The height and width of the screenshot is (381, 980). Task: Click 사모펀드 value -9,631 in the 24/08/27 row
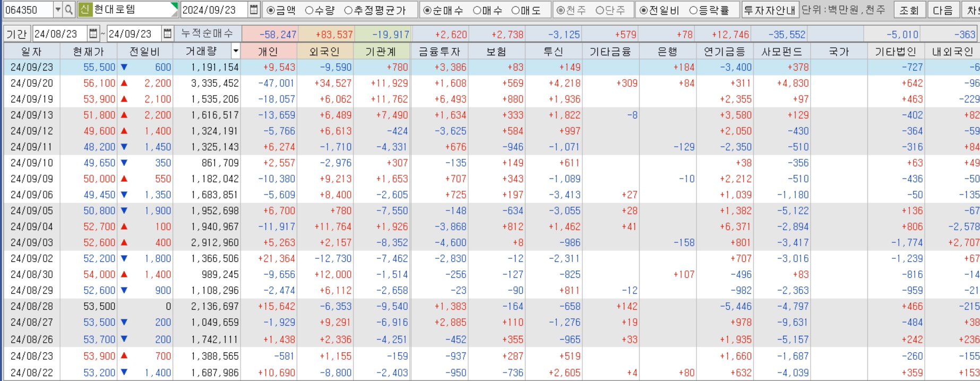click(793, 323)
